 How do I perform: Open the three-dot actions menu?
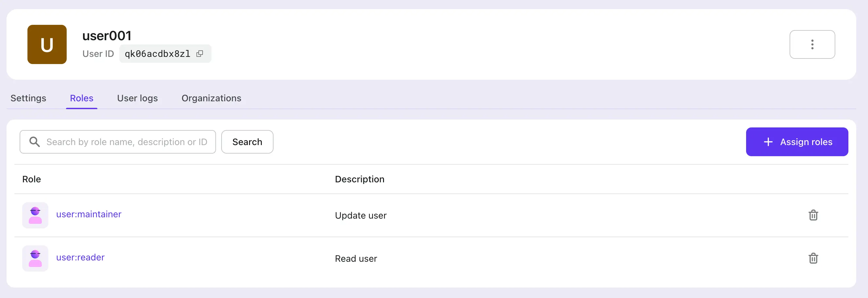pos(812,44)
